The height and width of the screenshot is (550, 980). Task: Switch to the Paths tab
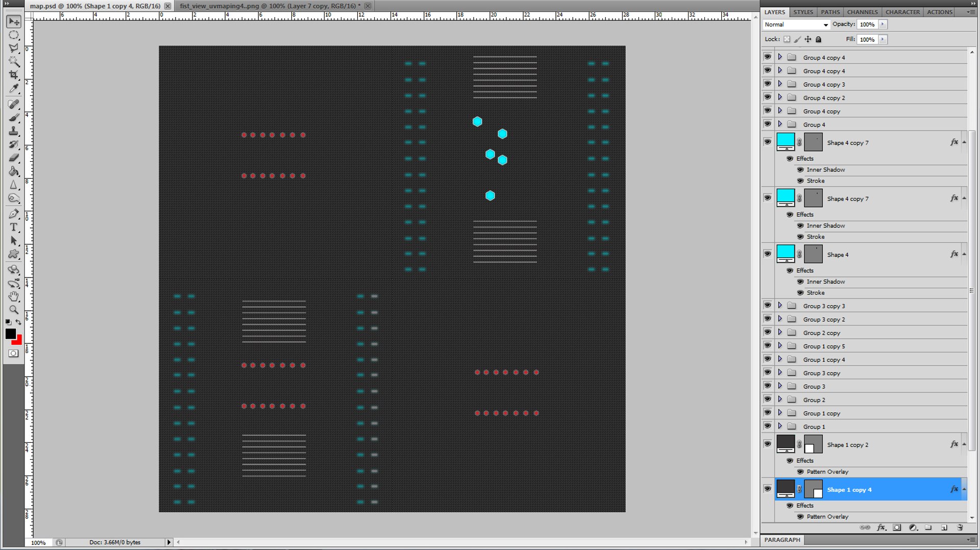pyautogui.click(x=830, y=12)
